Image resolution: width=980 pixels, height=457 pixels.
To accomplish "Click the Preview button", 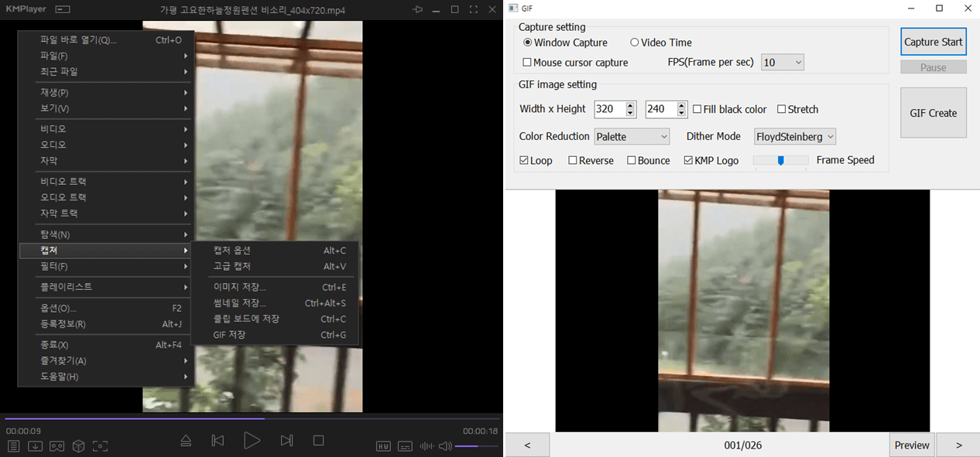I will pyautogui.click(x=912, y=445).
